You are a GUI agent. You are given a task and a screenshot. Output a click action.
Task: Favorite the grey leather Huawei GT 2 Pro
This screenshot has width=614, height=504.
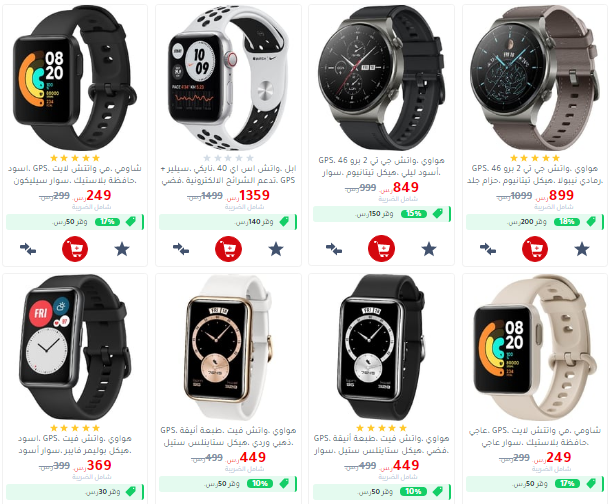tap(582, 249)
